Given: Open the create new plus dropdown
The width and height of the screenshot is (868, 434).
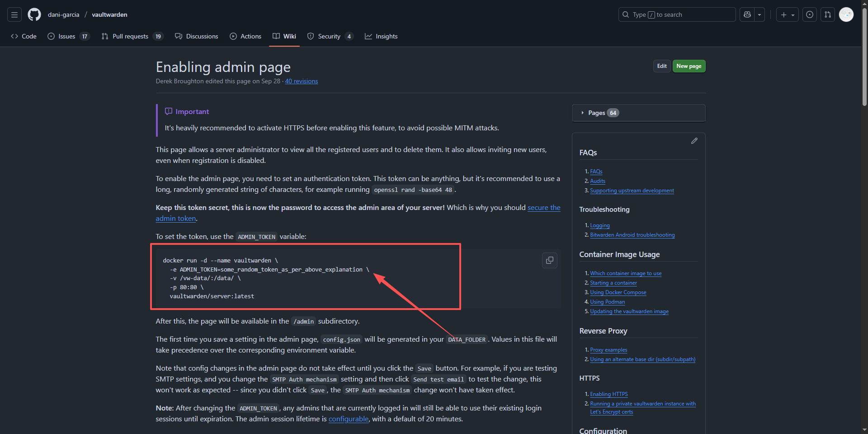Looking at the screenshot, I should 787,14.
